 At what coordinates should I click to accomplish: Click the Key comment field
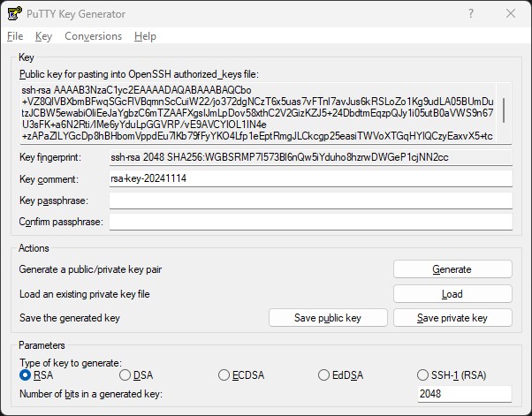pos(311,178)
